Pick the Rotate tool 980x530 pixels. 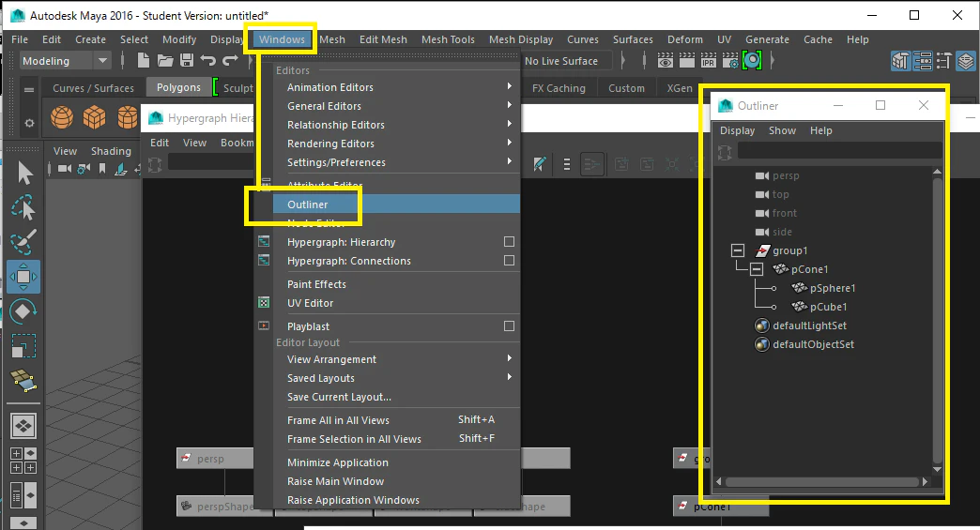pyautogui.click(x=23, y=310)
